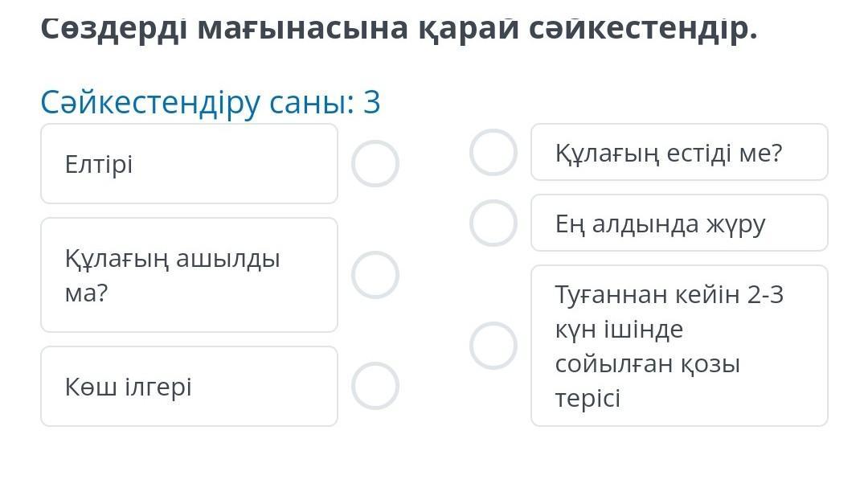Click the word Сәйкестендіру in the blue label

(150, 102)
